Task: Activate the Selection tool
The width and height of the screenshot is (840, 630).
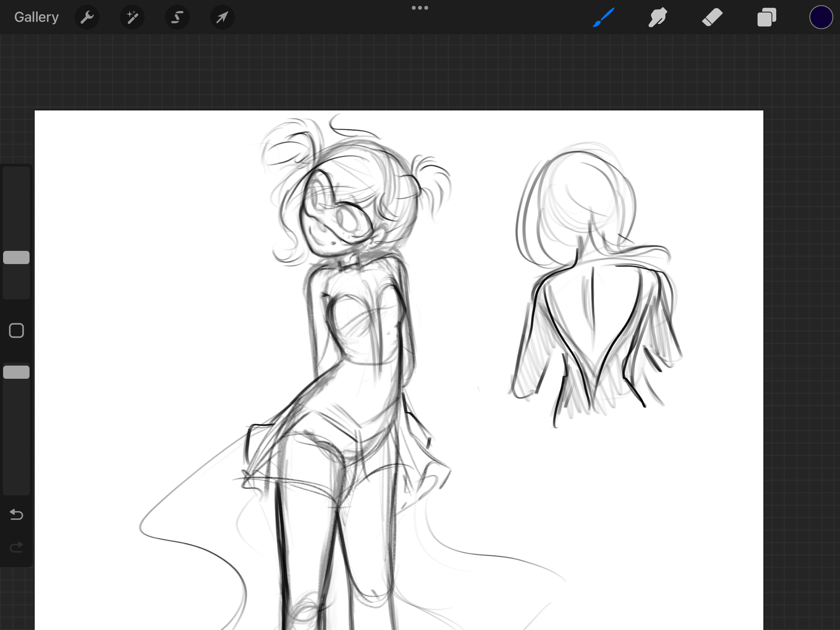Action: click(x=177, y=17)
